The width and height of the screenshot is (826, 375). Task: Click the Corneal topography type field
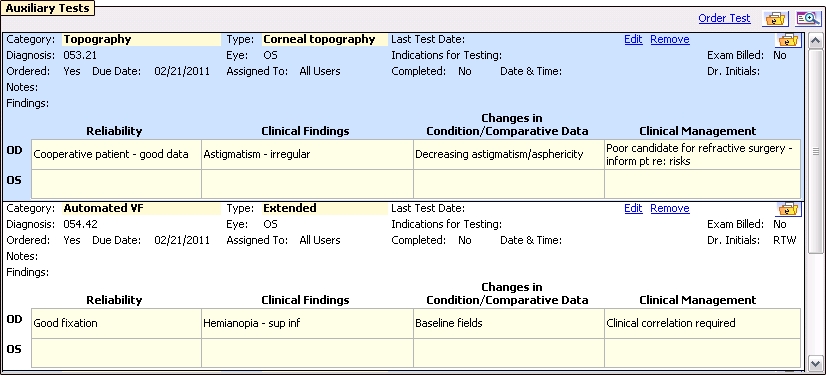coord(324,40)
